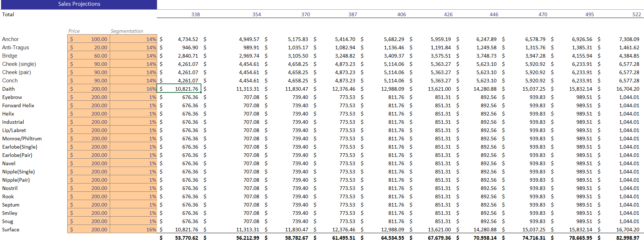Select Conch price cell 90.00
Screen dimensions: 644x240
pos(88,81)
